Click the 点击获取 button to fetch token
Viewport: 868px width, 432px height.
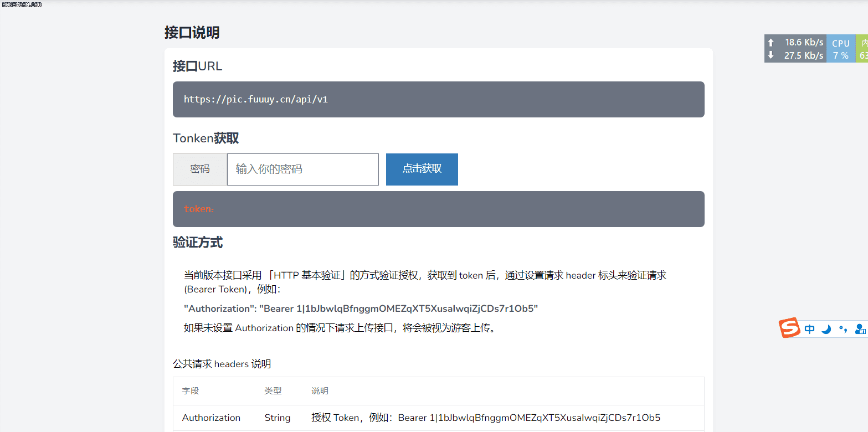[x=422, y=169]
